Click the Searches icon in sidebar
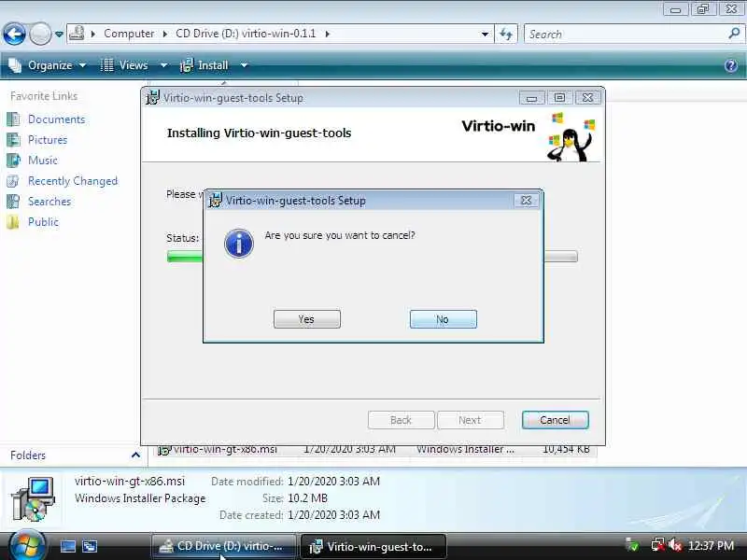The width and height of the screenshot is (747, 560). tap(13, 202)
